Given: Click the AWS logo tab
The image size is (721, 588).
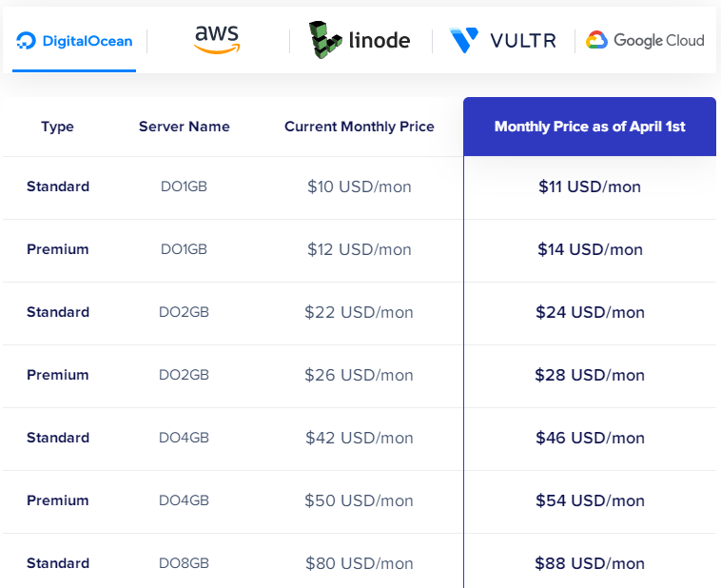Looking at the screenshot, I should pyautogui.click(x=217, y=39).
